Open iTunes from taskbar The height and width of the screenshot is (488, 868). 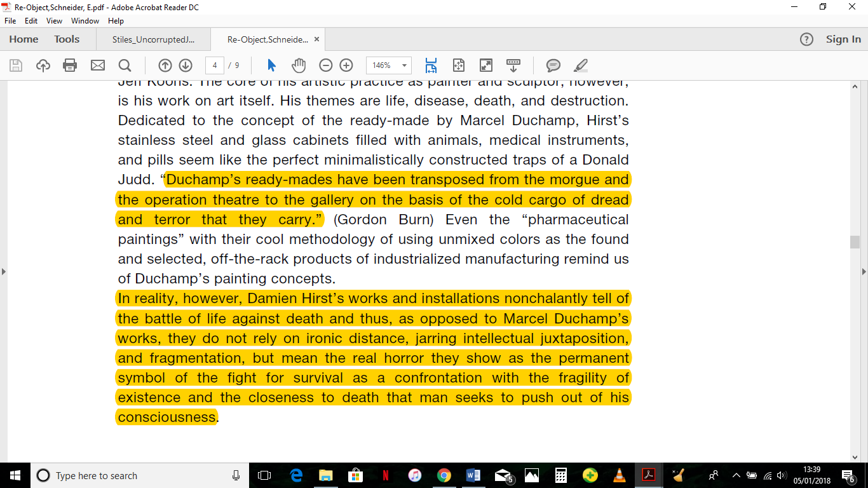click(414, 475)
